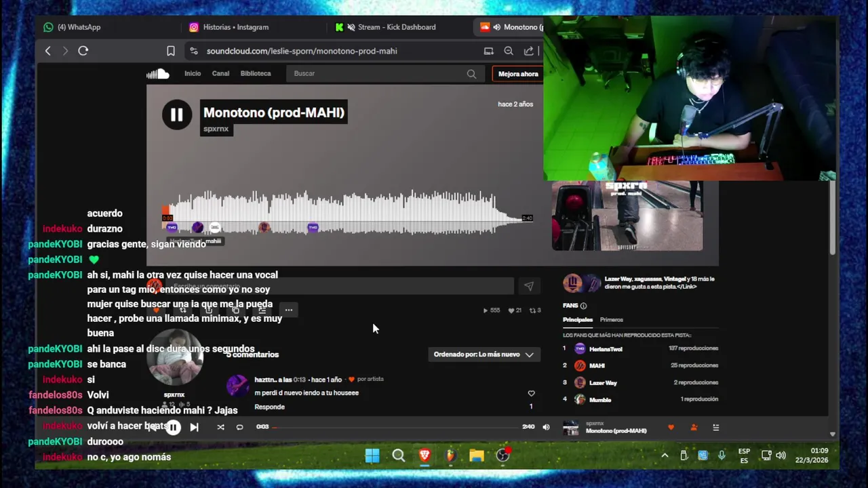Open Mumble fan profile
The height and width of the screenshot is (488, 868).
tap(600, 400)
